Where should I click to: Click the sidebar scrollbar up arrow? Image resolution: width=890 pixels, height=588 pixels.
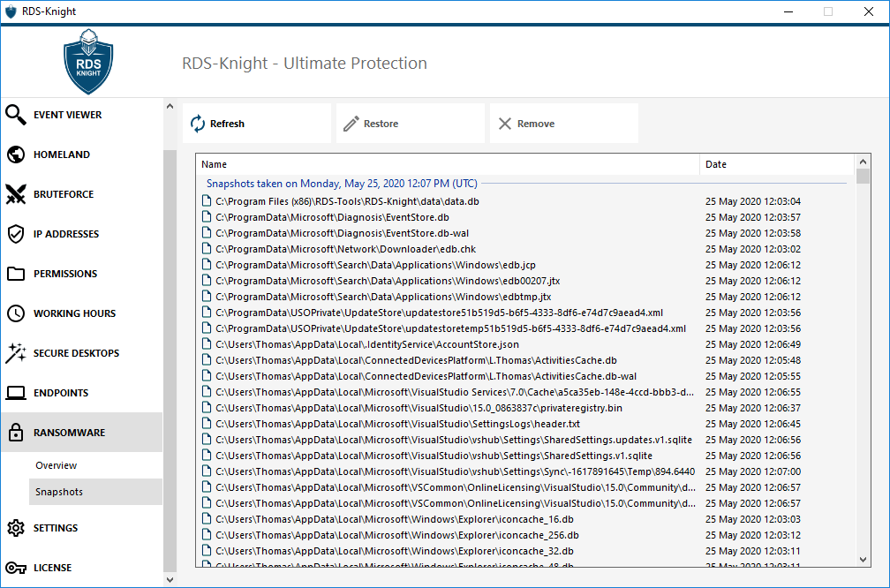pos(170,107)
